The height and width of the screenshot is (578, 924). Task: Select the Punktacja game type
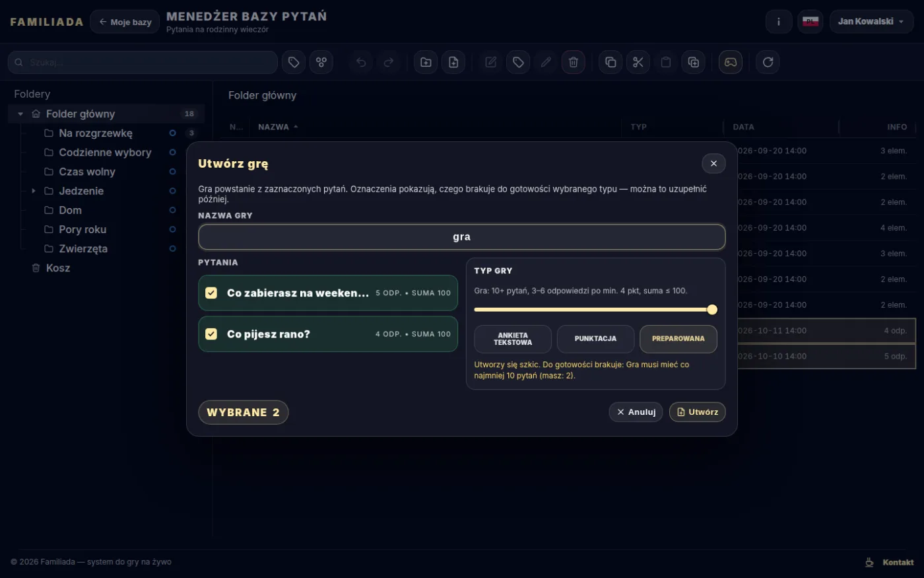click(x=595, y=339)
